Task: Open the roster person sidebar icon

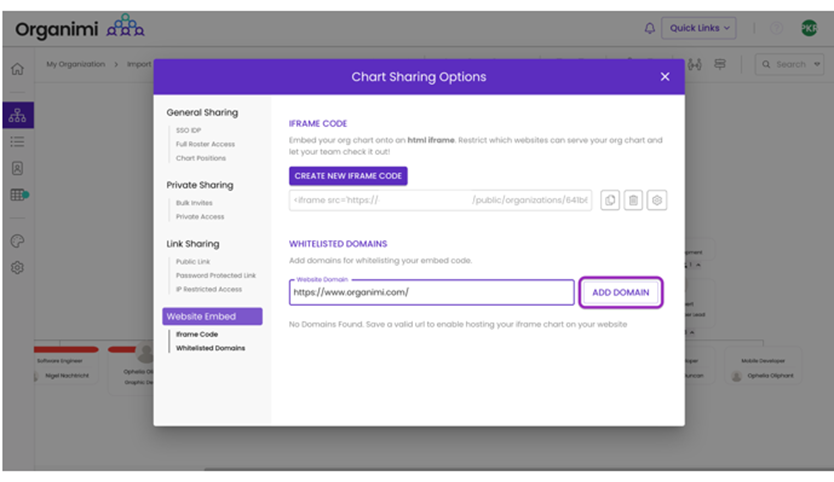Action: (x=17, y=168)
